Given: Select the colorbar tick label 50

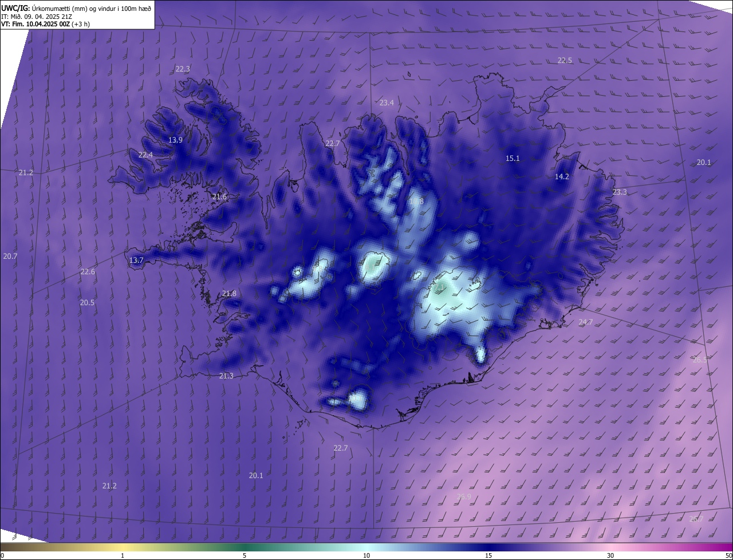Looking at the screenshot, I should pos(728,555).
